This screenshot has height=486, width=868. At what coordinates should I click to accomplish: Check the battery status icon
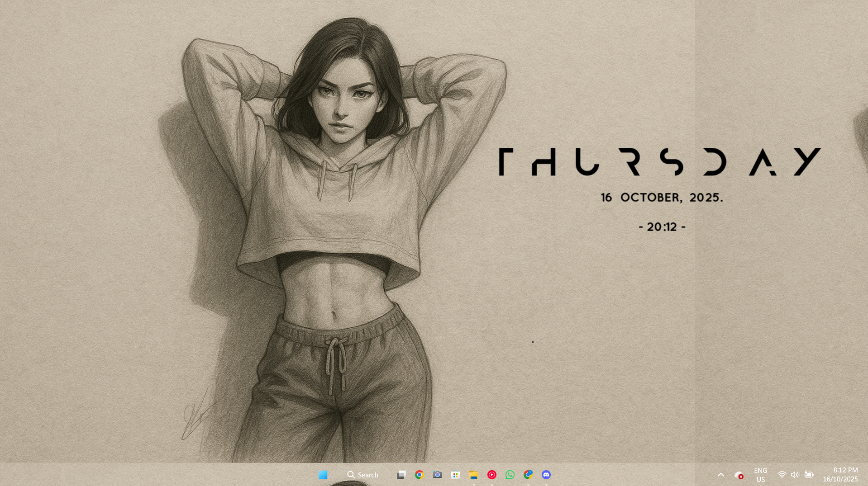coord(809,475)
